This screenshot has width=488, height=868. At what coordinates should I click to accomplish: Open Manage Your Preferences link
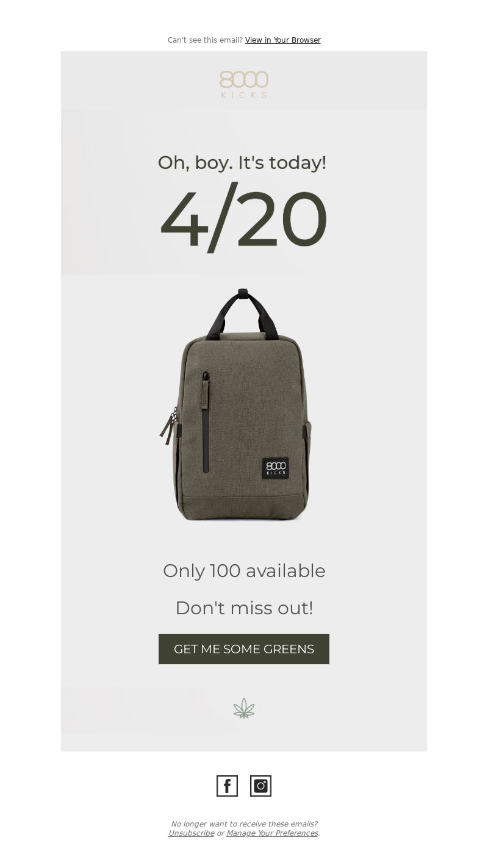pos(272,833)
